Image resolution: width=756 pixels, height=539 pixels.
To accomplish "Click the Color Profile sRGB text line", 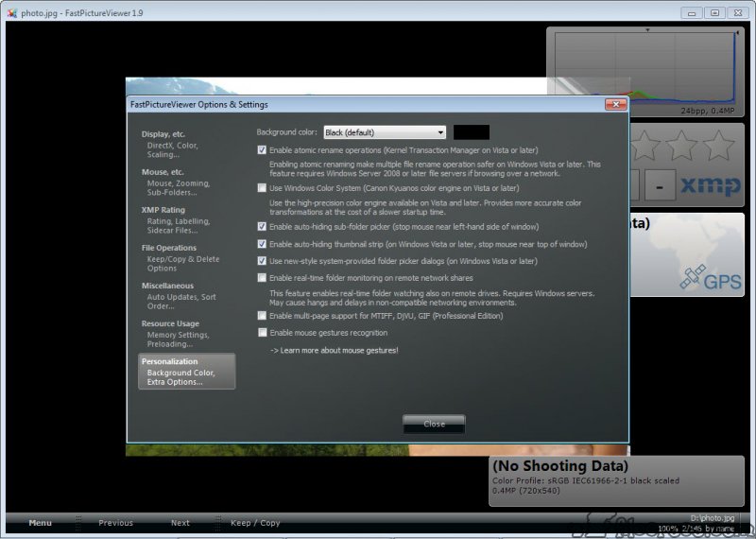I will pyautogui.click(x=586, y=480).
